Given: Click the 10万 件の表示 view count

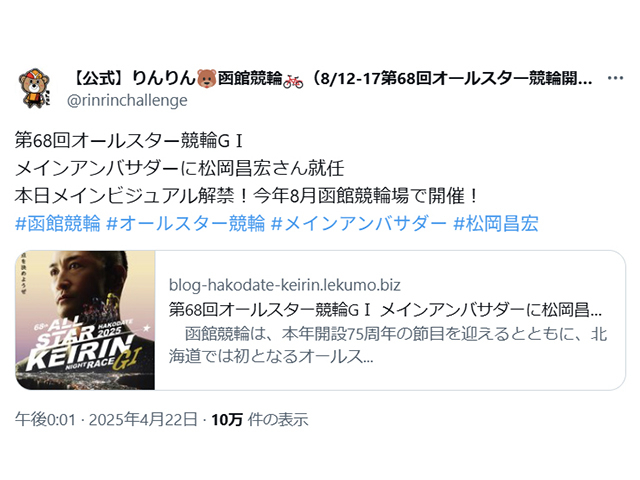Looking at the screenshot, I should 260,419.
